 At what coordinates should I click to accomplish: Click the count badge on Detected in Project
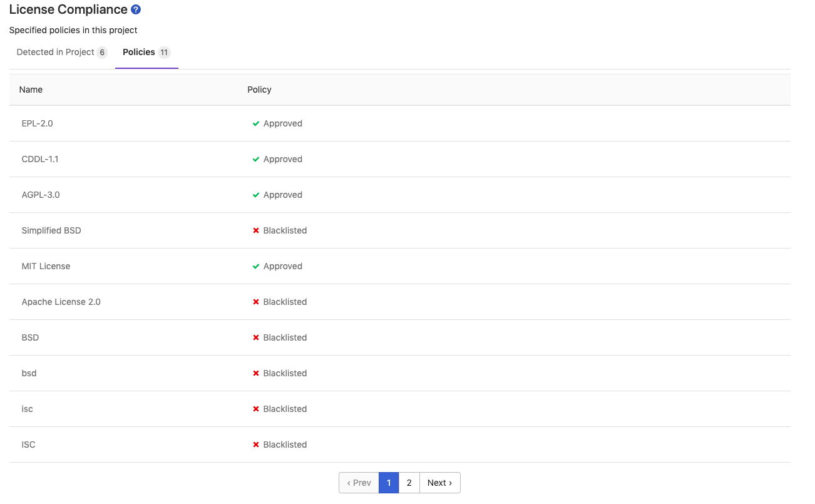click(103, 52)
